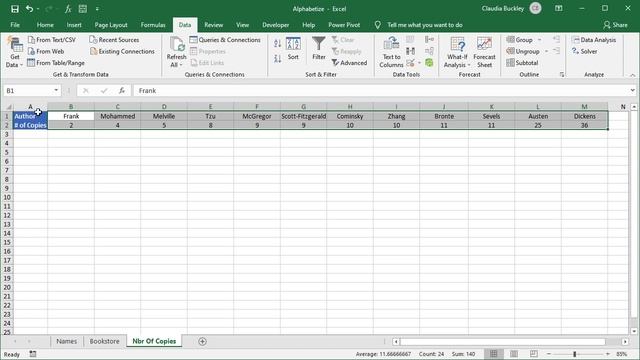Select the Dickens cell
Screen dimensions: 640x360
pos(584,116)
